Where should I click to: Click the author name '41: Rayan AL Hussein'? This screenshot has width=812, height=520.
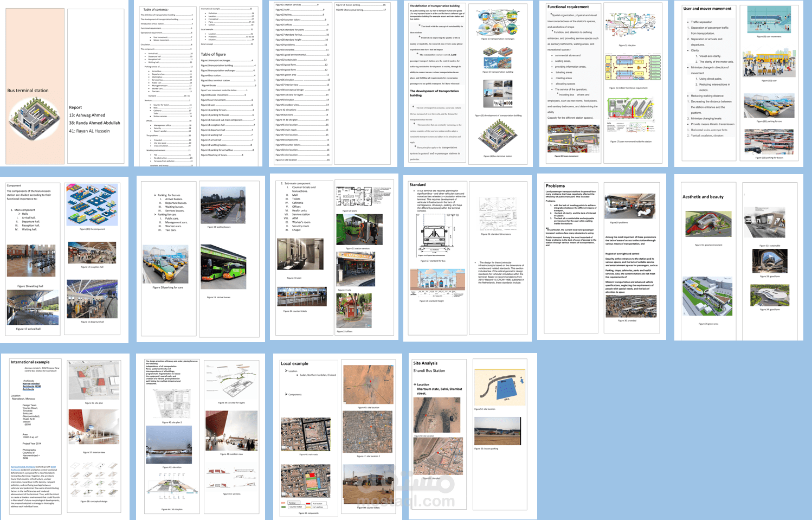89,131
